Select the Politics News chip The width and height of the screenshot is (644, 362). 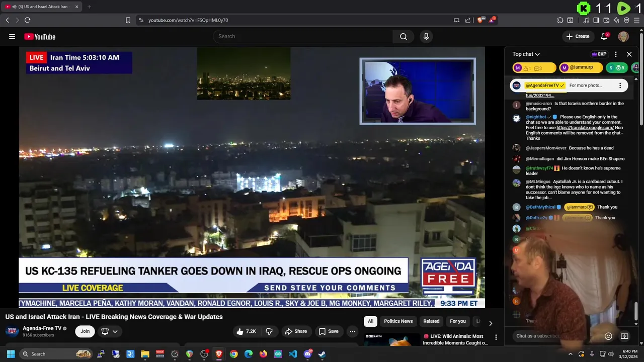point(398,321)
